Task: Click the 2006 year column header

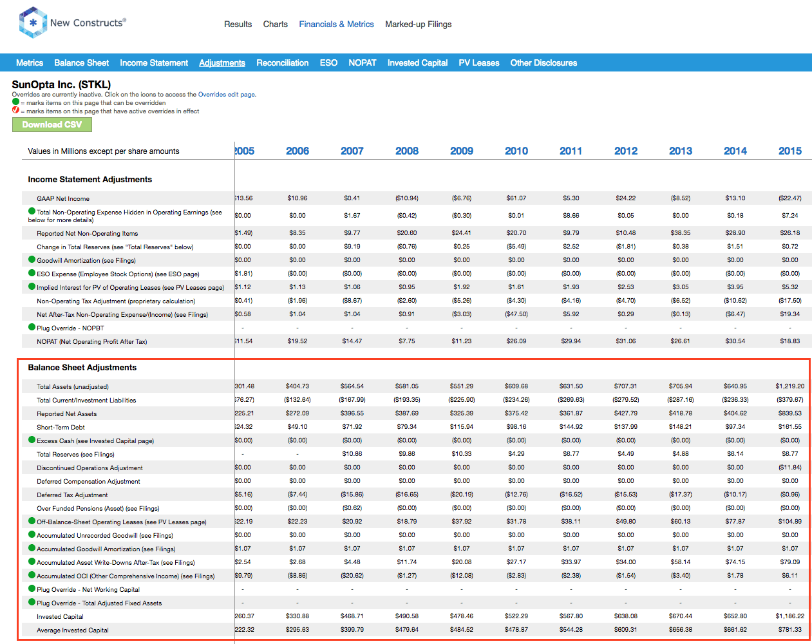Action: tap(297, 151)
